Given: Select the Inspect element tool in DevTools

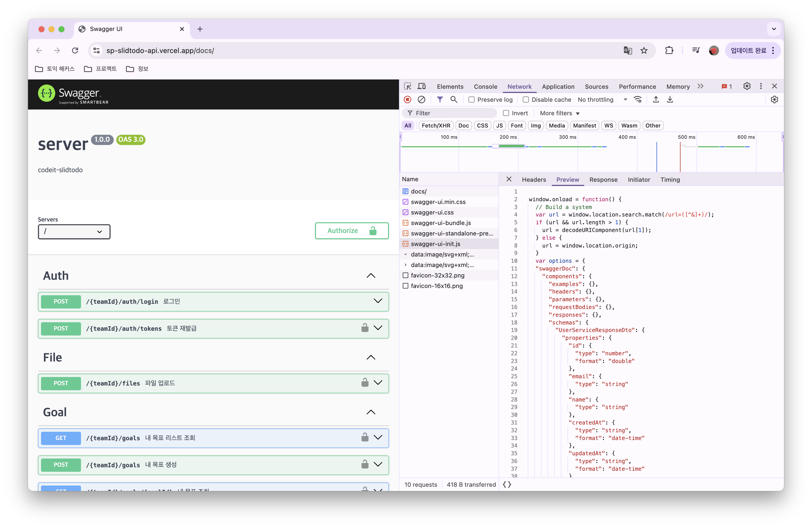Looking at the screenshot, I should [x=407, y=86].
